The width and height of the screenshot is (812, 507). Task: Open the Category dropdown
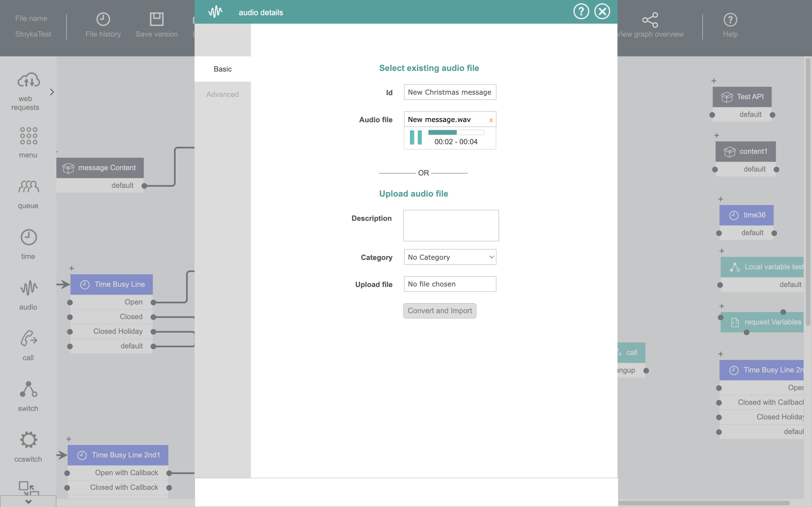point(450,257)
